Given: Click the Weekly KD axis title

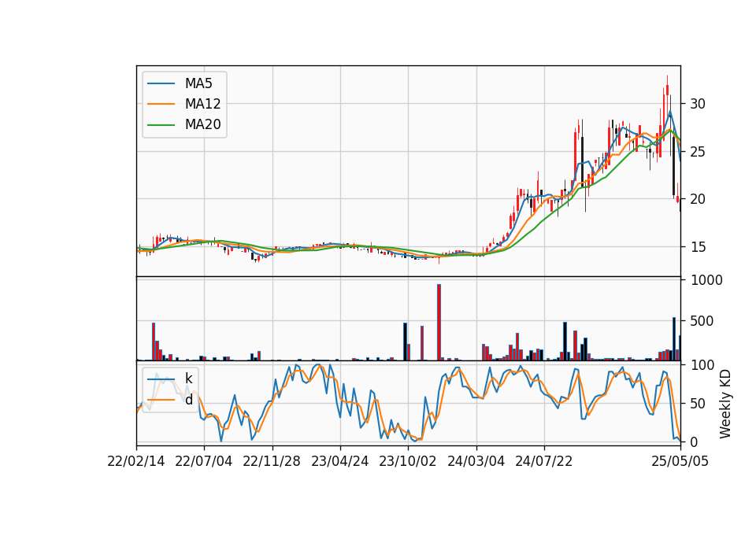Looking at the screenshot, I should coord(724,404).
